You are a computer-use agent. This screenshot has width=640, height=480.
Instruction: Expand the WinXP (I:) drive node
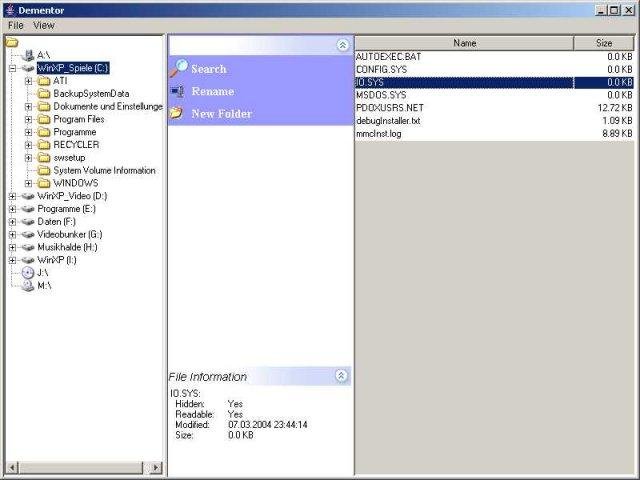tap(12, 260)
